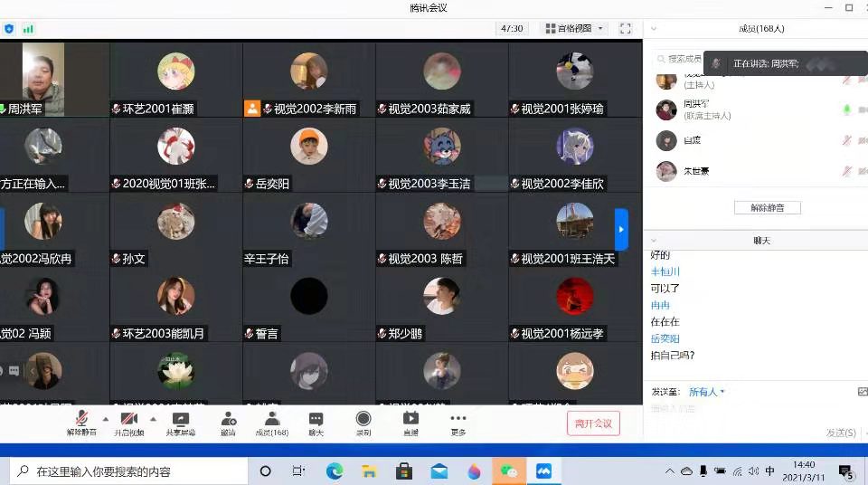Expand video options arrow beside 开启视频

pyautogui.click(x=152, y=419)
